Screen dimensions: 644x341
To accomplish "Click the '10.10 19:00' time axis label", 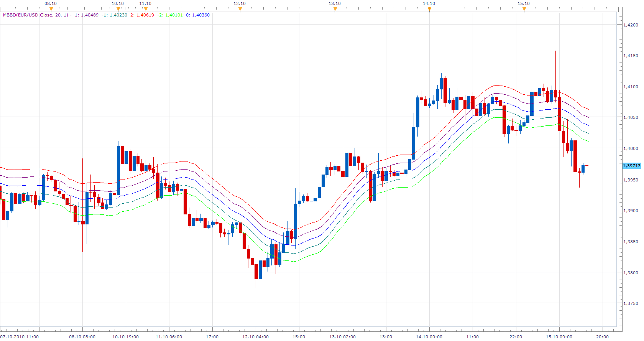I will click(x=126, y=337).
